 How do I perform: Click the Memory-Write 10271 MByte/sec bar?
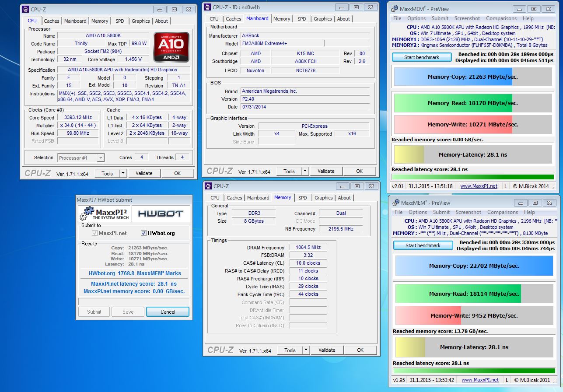[473, 124]
